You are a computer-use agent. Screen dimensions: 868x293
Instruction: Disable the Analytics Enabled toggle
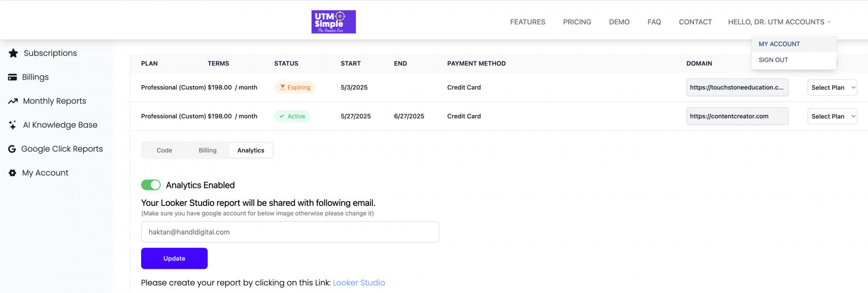click(x=151, y=185)
